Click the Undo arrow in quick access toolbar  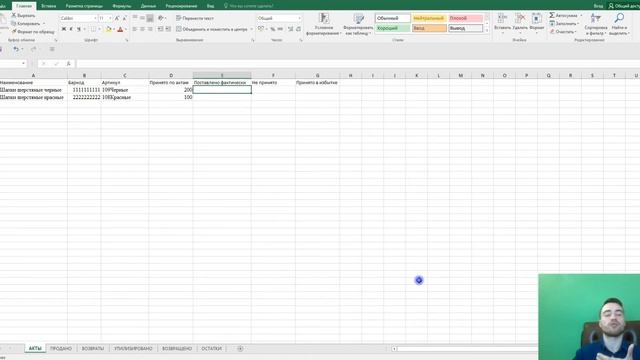16,49
